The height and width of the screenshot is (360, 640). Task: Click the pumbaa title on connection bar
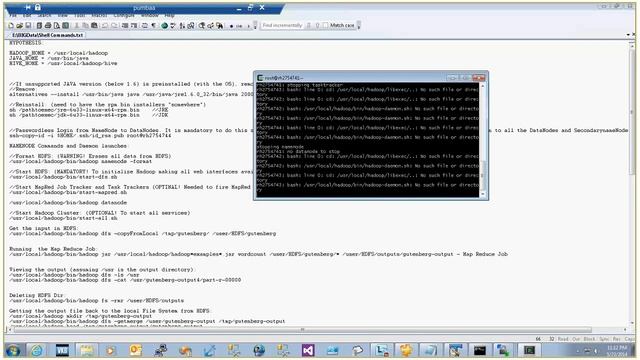point(144,8)
